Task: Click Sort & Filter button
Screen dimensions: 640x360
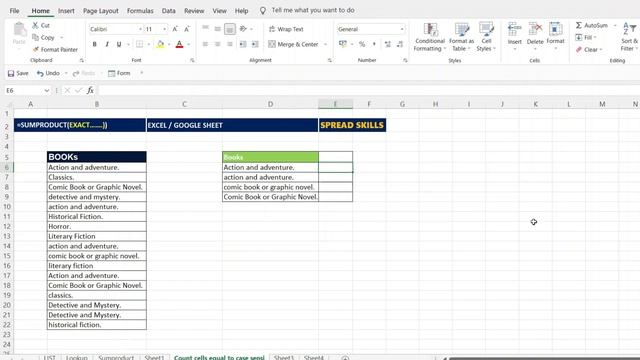Action: [x=629, y=37]
